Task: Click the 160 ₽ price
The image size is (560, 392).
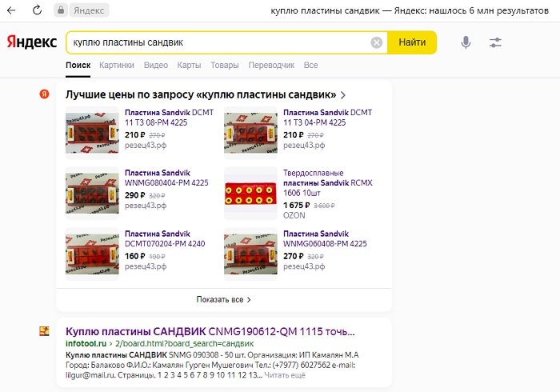Action: click(135, 256)
